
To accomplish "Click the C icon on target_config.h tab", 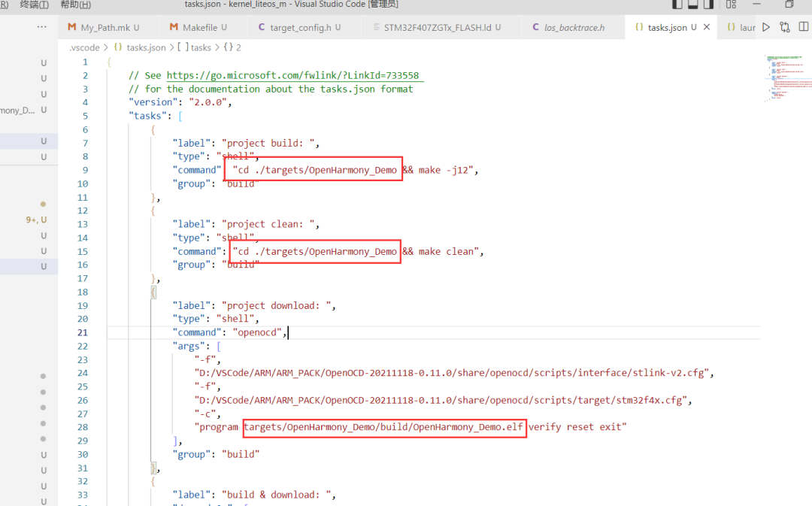I will (261, 27).
